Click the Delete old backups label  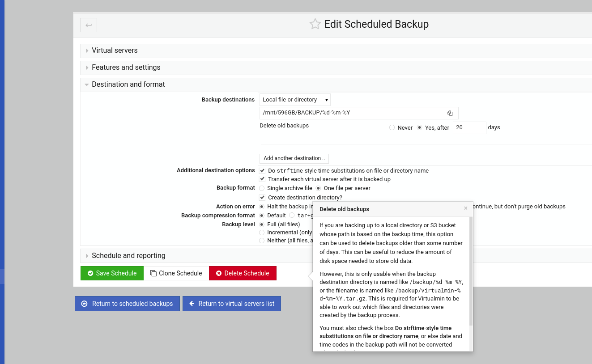284,126
